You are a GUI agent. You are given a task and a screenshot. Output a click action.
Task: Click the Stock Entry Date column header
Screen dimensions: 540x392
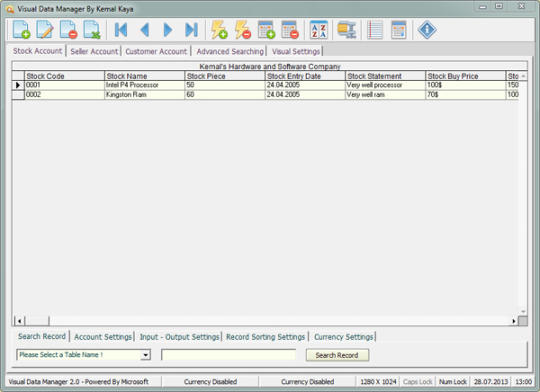pyautogui.click(x=305, y=76)
